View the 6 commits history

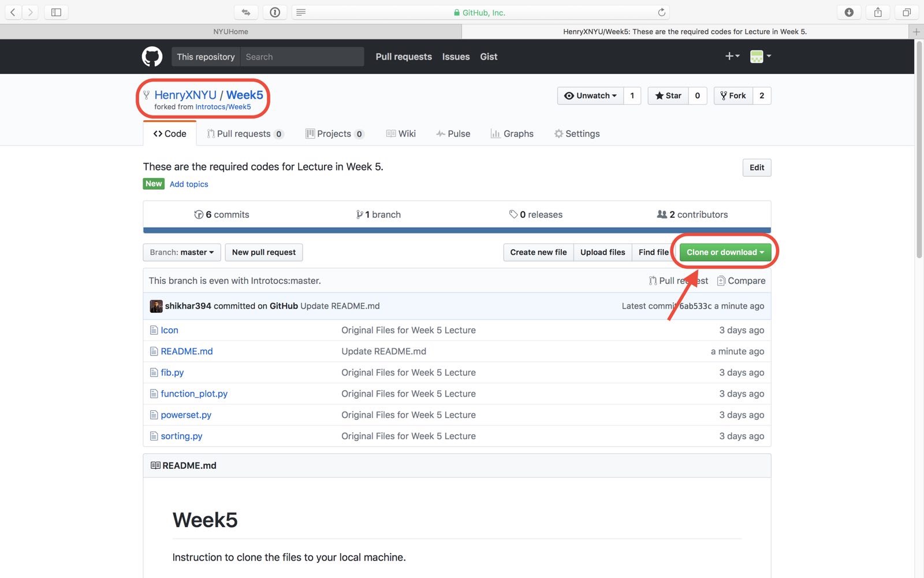pos(222,214)
